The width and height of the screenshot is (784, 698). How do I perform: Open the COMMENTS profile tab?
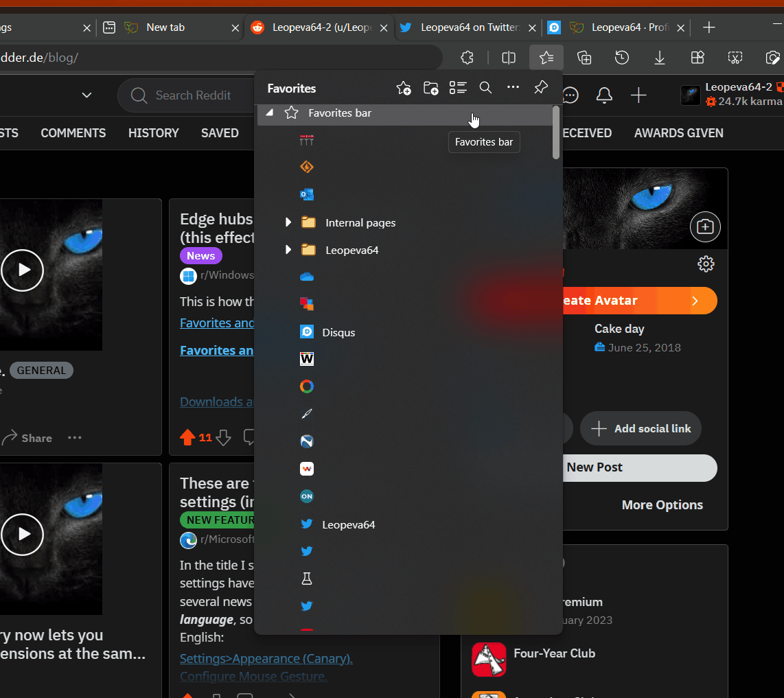click(x=73, y=133)
